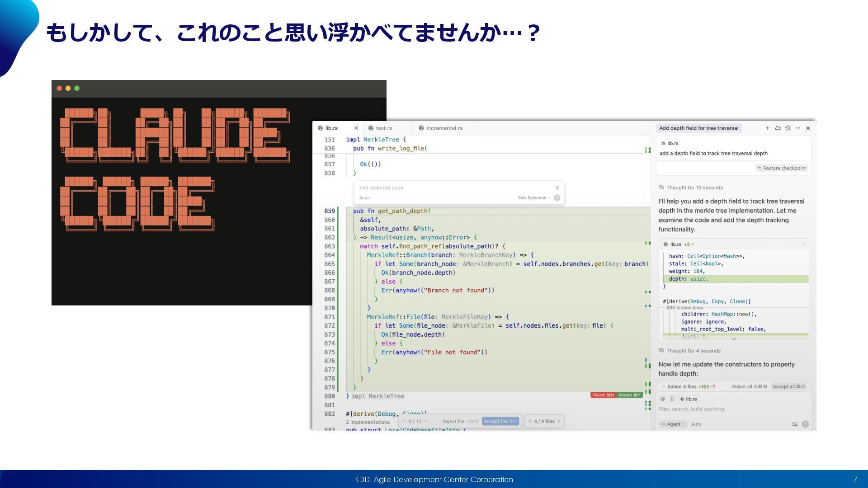This screenshot has height=488, width=868.
Task: Switch to the incremental.rs tab
Action: pos(444,128)
